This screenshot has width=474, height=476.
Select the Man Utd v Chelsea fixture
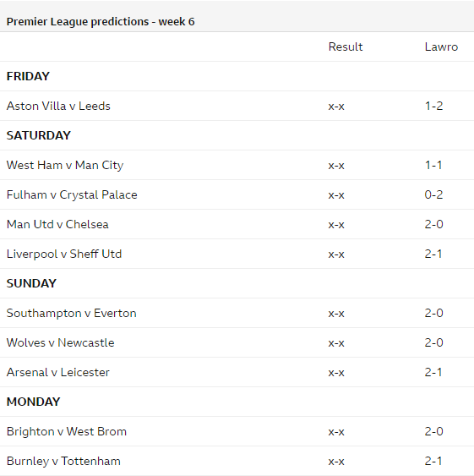[x=57, y=224]
